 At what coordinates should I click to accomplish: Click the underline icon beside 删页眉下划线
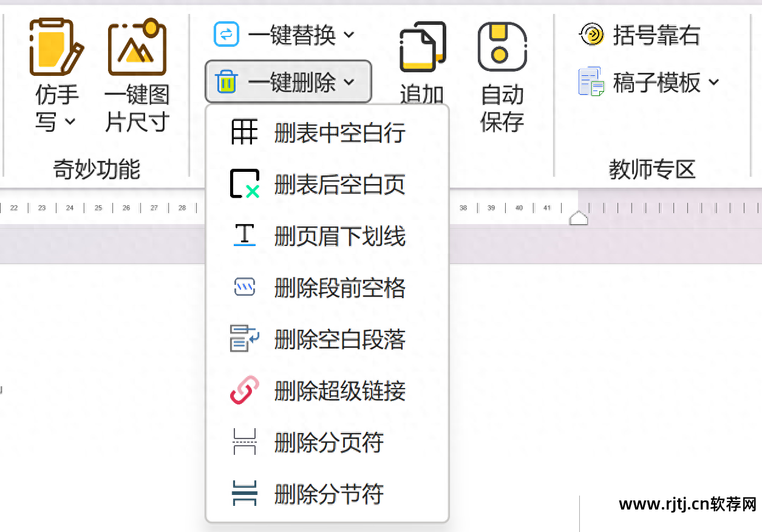point(243,236)
